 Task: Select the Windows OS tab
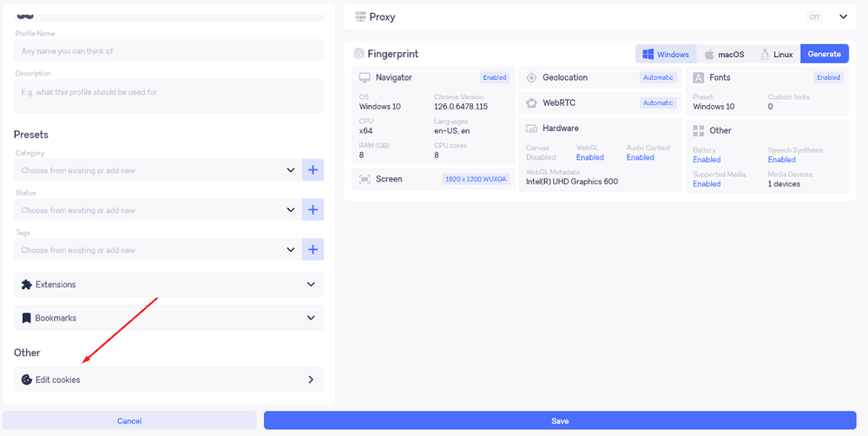coord(666,55)
